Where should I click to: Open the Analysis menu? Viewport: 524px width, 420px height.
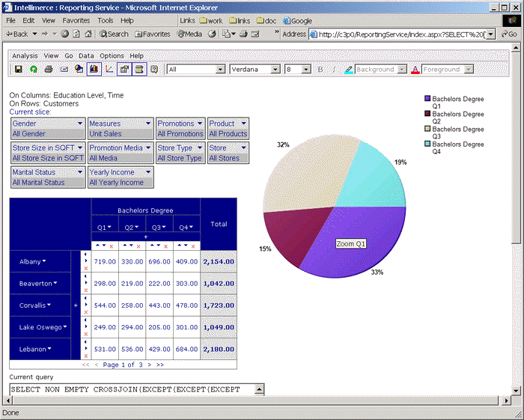coord(25,56)
